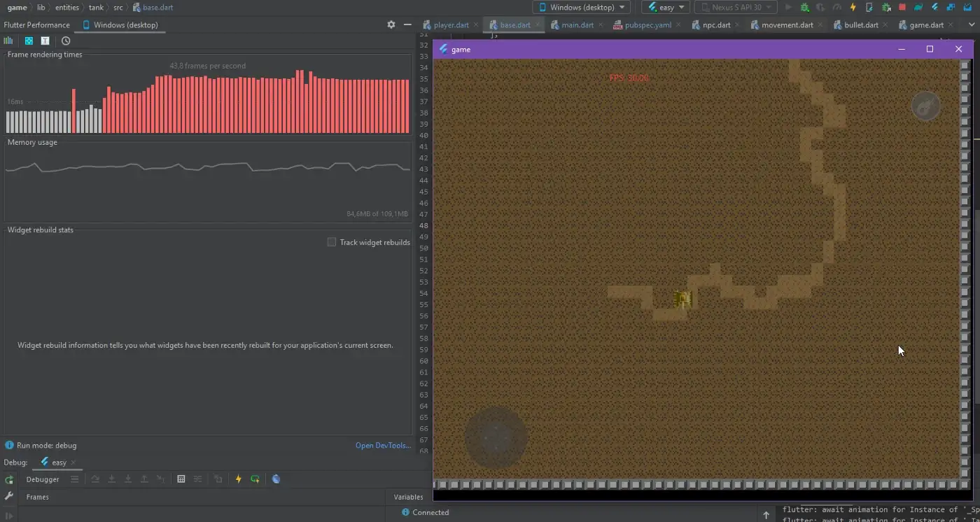Click the tank sprite in game window
This screenshot has width=980, height=522.
tap(682, 299)
